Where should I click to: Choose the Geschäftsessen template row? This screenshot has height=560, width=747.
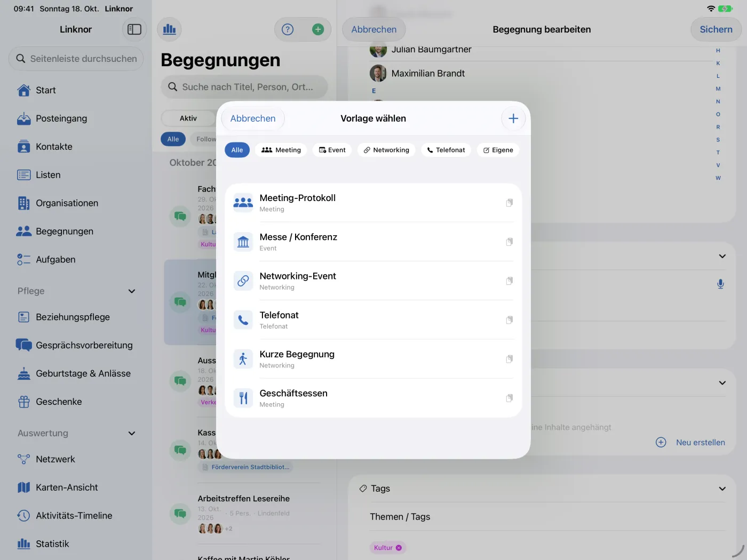coord(373,398)
